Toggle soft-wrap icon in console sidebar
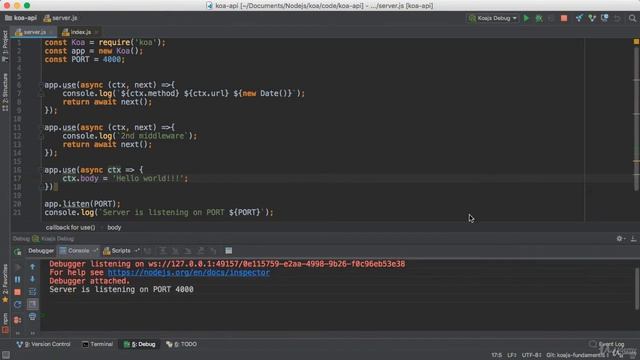 (x=32, y=292)
